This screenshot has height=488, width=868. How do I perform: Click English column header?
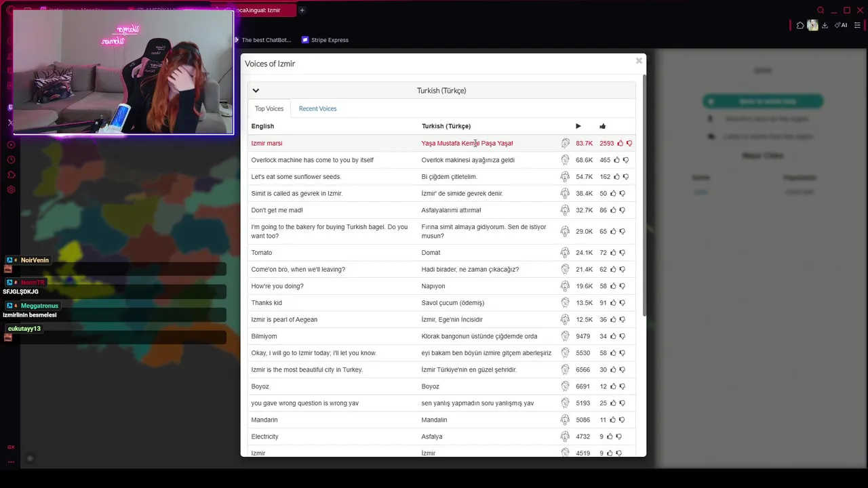262,126
